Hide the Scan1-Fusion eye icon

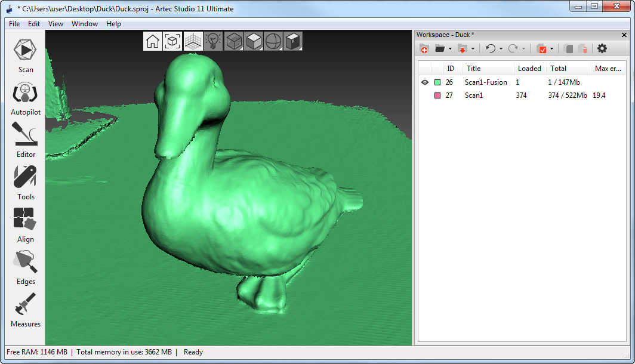(x=424, y=82)
